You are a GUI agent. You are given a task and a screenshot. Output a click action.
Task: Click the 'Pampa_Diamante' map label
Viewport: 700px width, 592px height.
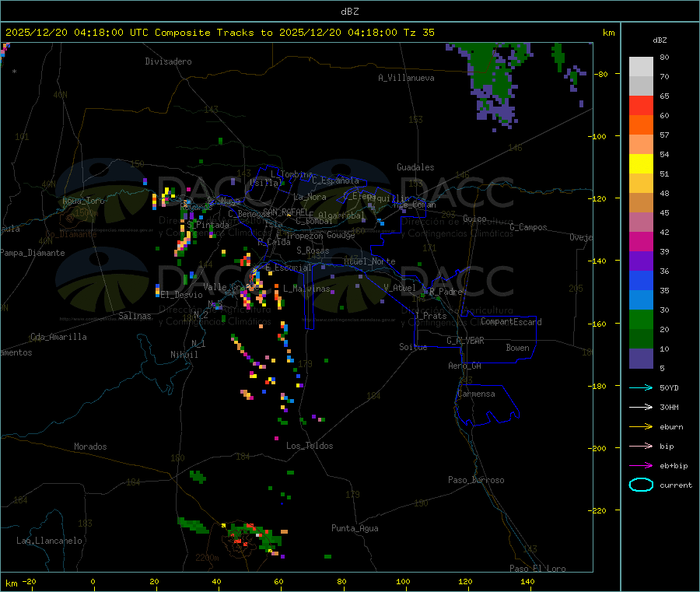32,253
